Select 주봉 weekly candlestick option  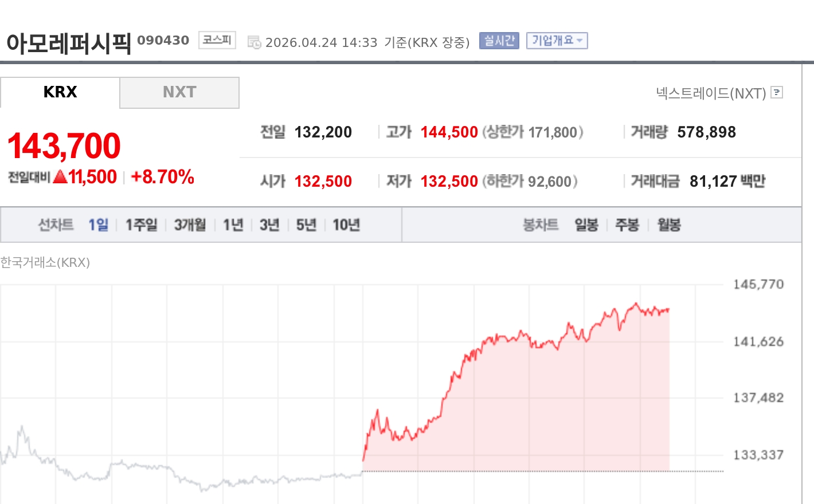[627, 225]
